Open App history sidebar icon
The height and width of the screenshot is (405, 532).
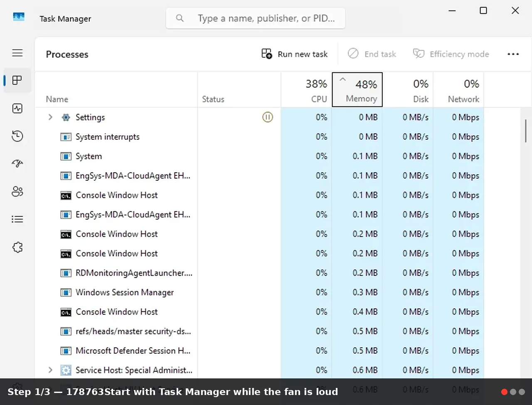[17, 136]
